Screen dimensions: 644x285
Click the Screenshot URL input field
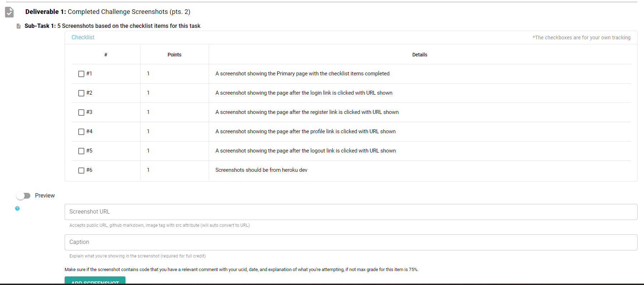[x=351, y=212]
